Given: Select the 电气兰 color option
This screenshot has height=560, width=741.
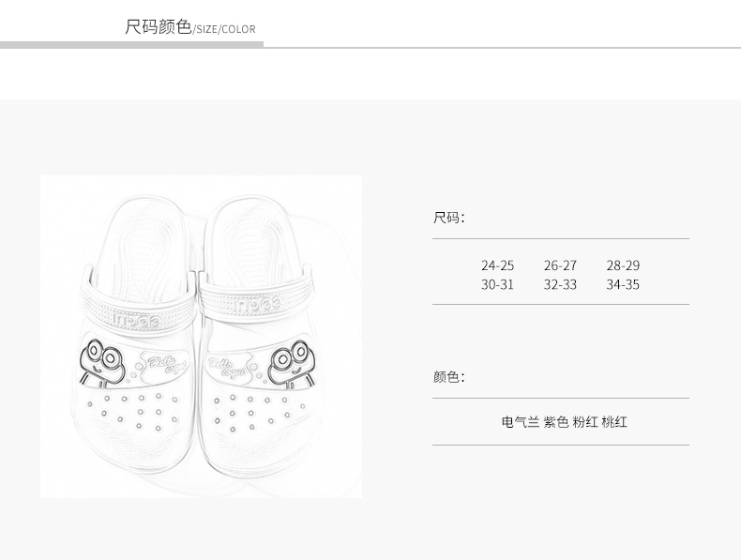Looking at the screenshot, I should pyautogui.click(x=520, y=422).
